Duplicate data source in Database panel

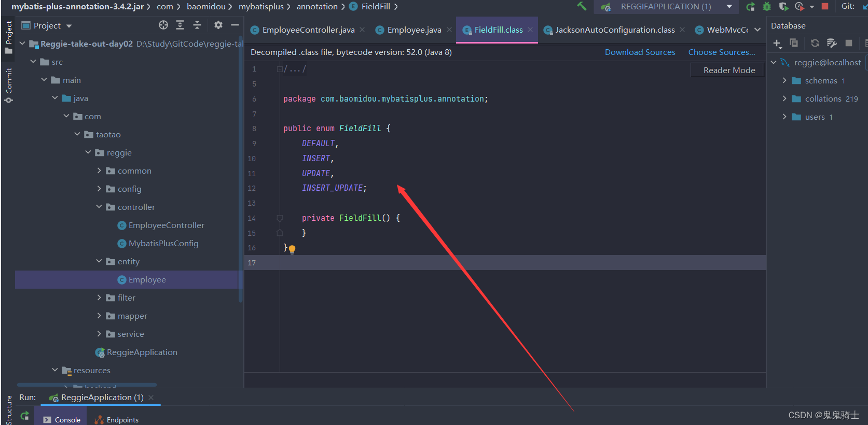[x=794, y=43]
